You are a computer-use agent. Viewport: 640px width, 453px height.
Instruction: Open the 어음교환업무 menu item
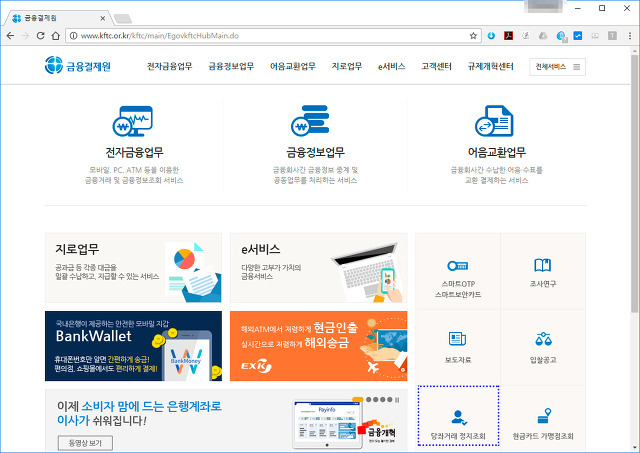(x=293, y=66)
